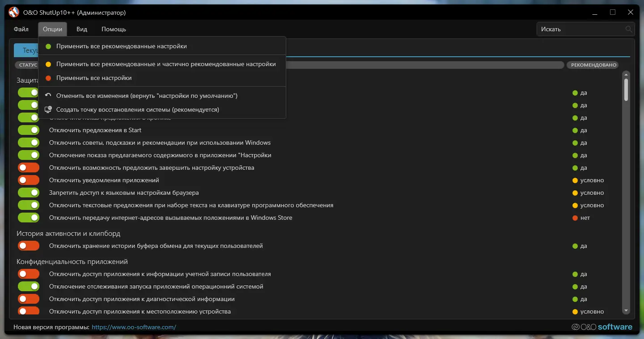The image size is (644, 339).
Task: Apply recommended and partially recommended settings
Action: [x=162, y=64]
